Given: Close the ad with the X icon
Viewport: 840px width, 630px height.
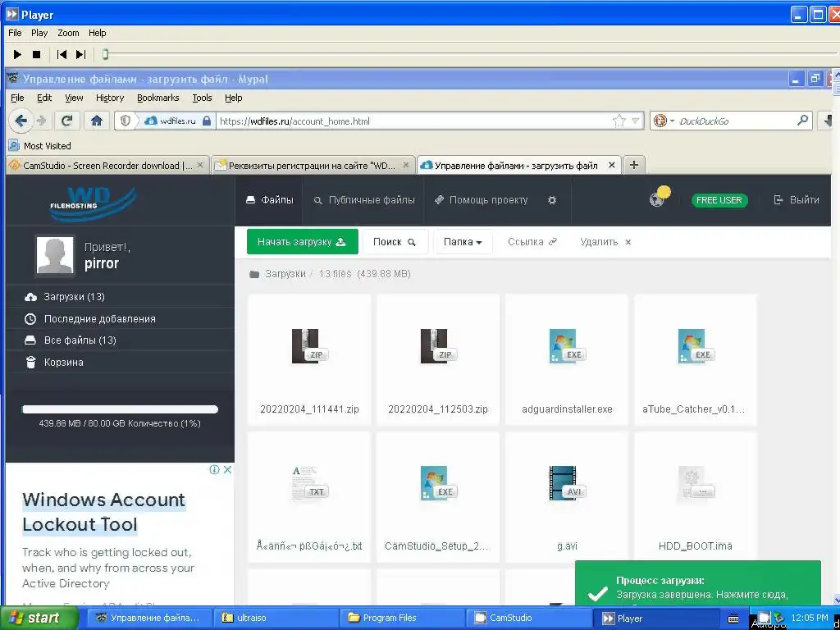Looking at the screenshot, I should coord(227,470).
